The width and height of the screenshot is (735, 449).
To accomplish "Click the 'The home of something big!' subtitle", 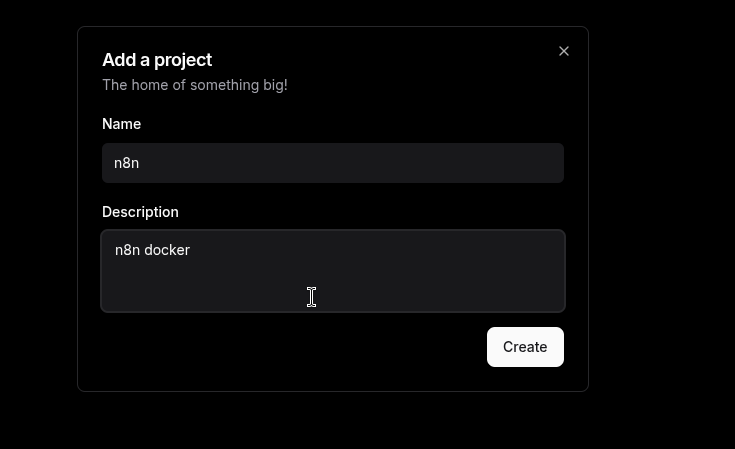I will (195, 85).
